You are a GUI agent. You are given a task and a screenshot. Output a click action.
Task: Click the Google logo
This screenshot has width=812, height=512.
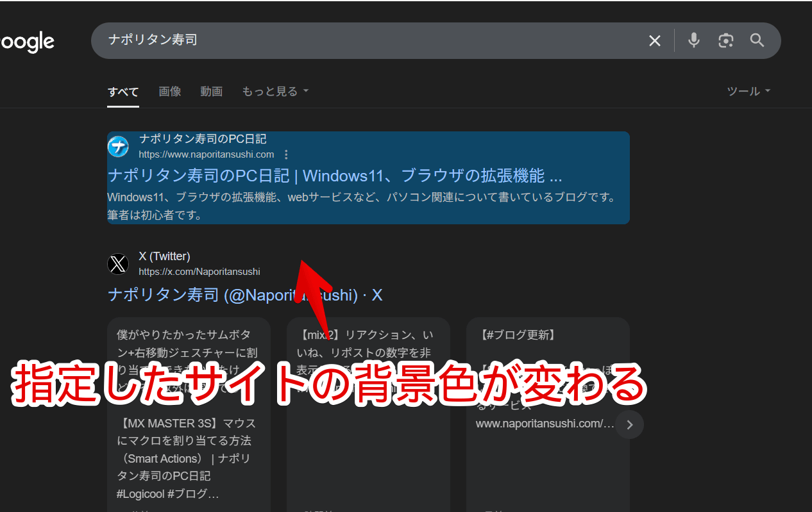coord(27,42)
